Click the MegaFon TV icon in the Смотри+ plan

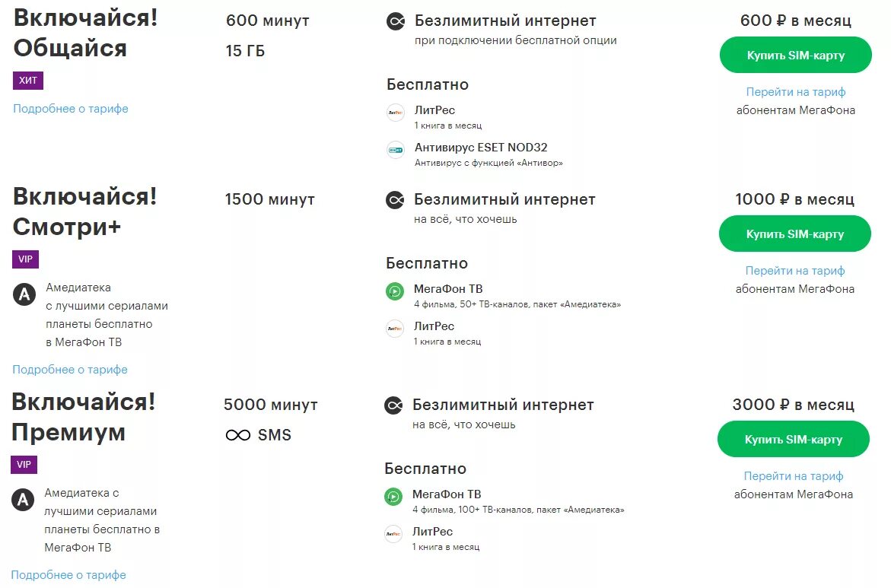point(395,291)
